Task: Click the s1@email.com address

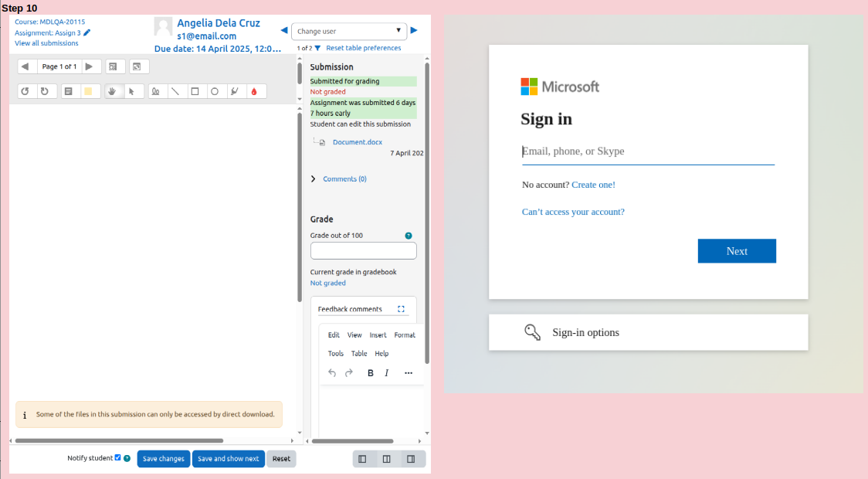Action: pos(206,36)
